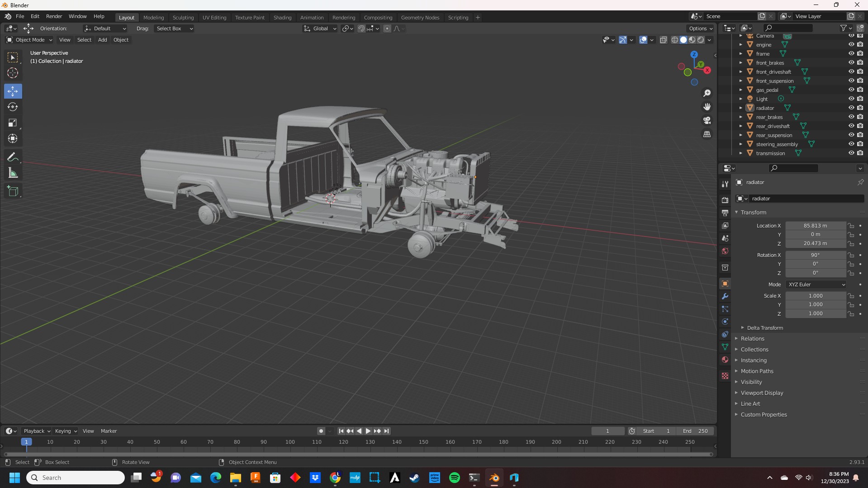This screenshot has width=868, height=488.
Task: Switch to the Shading workspace tab
Action: [x=282, y=18]
